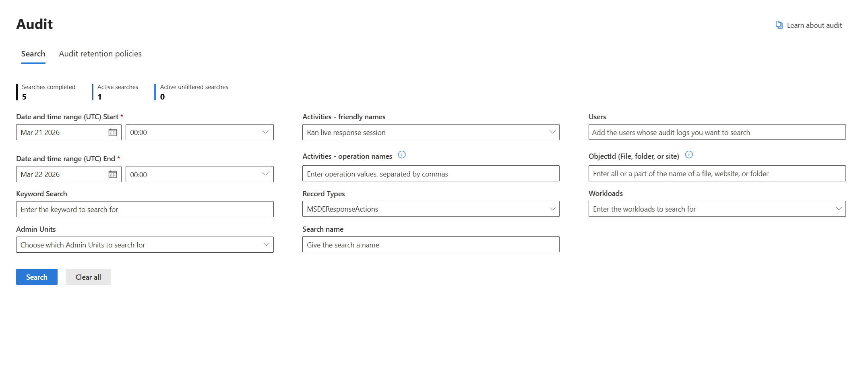Click the Activities operation names info icon
Viewport: 868px width, 374px height.
(402, 155)
